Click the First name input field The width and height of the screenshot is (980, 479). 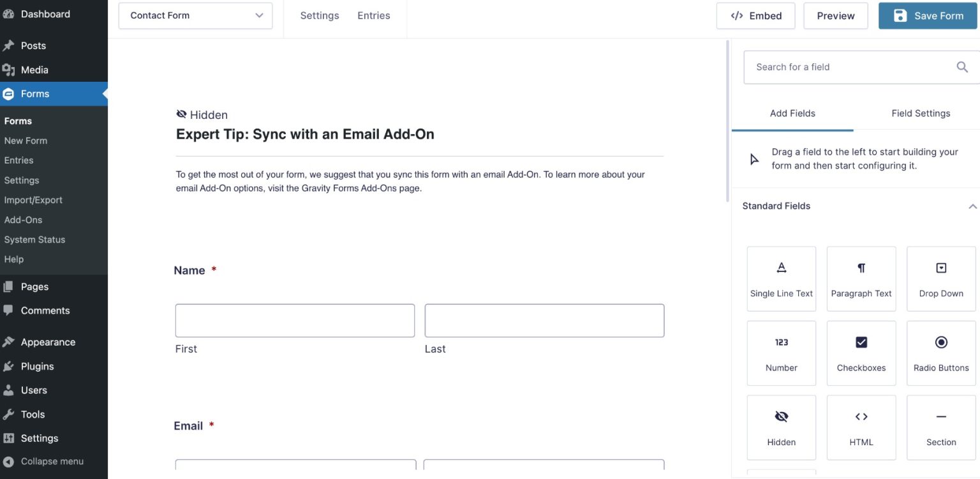click(x=294, y=320)
